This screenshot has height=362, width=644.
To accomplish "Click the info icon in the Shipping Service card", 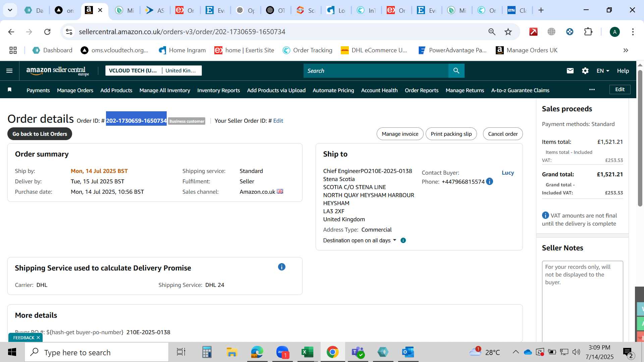I will [282, 267].
